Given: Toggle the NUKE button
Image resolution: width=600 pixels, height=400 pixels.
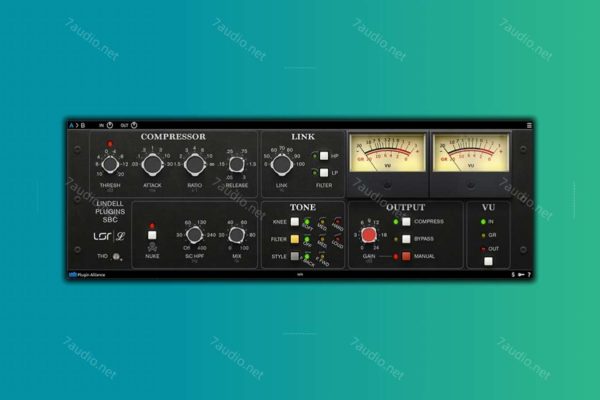Looking at the screenshot, I should click(152, 235).
